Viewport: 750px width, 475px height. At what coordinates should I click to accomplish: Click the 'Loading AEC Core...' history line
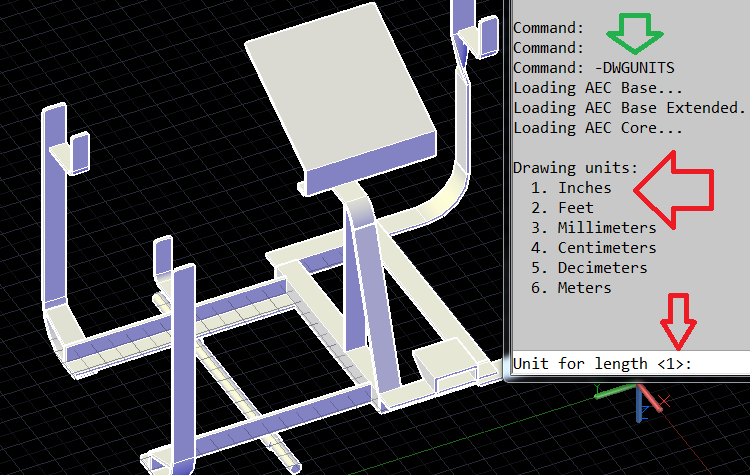coord(598,128)
